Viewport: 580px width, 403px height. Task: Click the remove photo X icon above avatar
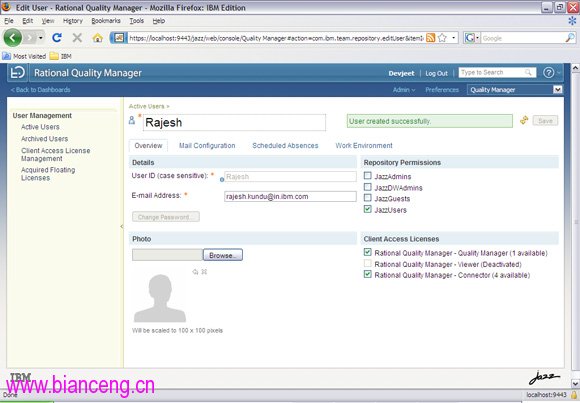(204, 272)
